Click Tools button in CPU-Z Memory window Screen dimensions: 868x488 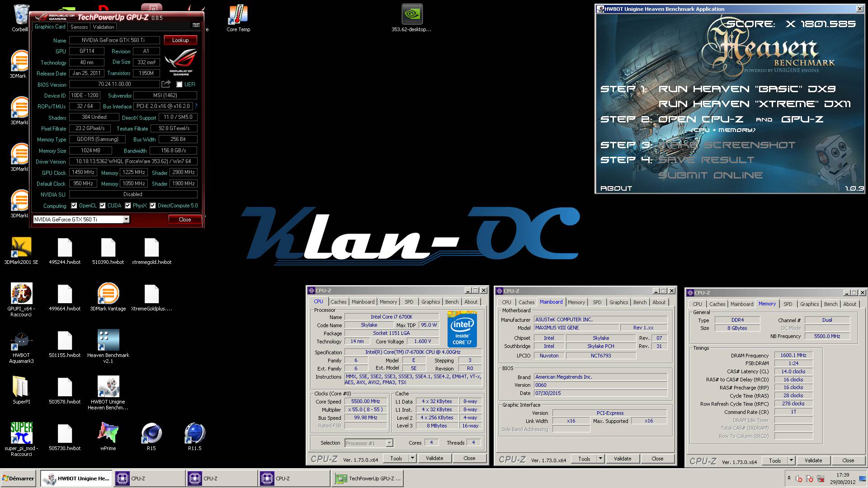click(x=775, y=460)
